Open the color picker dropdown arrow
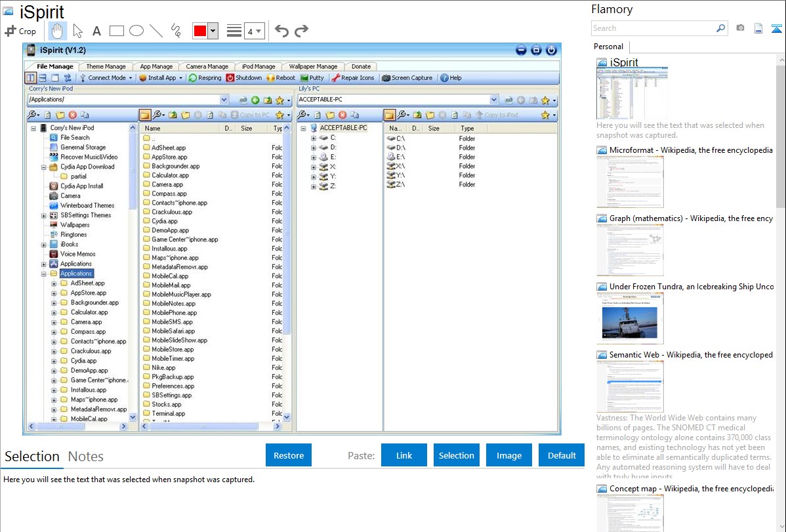Viewport: 786px width, 532px height. coord(213,31)
